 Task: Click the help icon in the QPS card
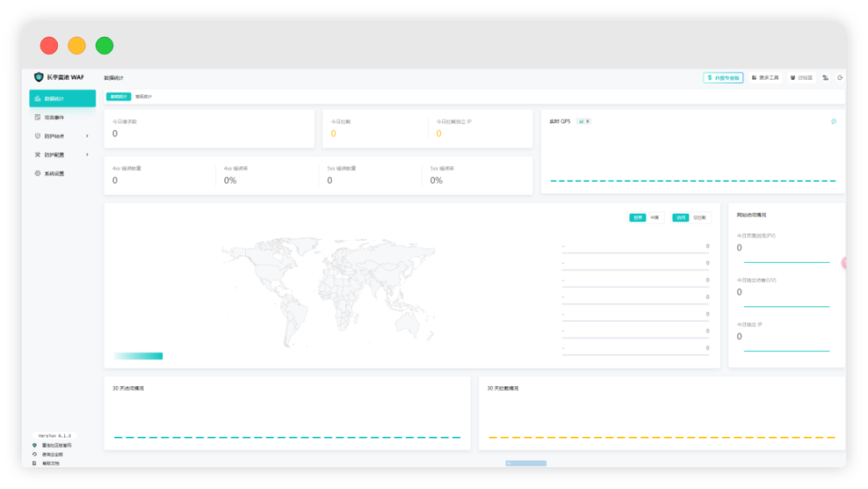tap(833, 121)
